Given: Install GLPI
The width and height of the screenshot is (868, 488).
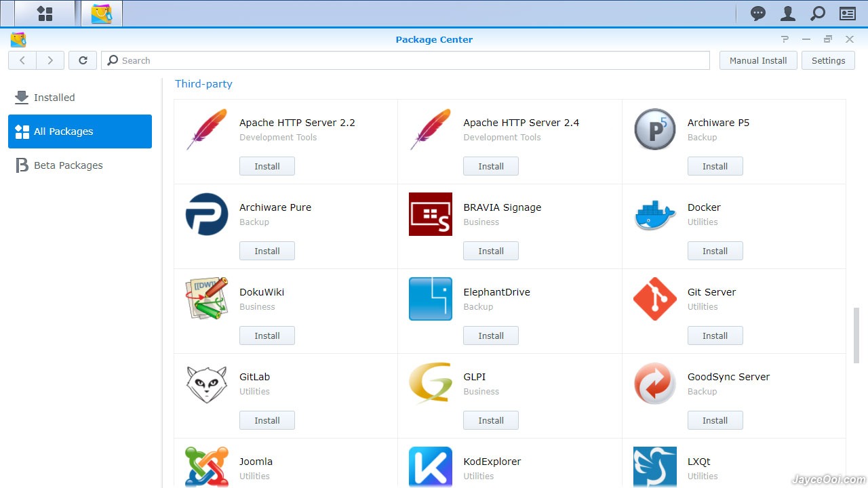Looking at the screenshot, I should click(x=491, y=420).
